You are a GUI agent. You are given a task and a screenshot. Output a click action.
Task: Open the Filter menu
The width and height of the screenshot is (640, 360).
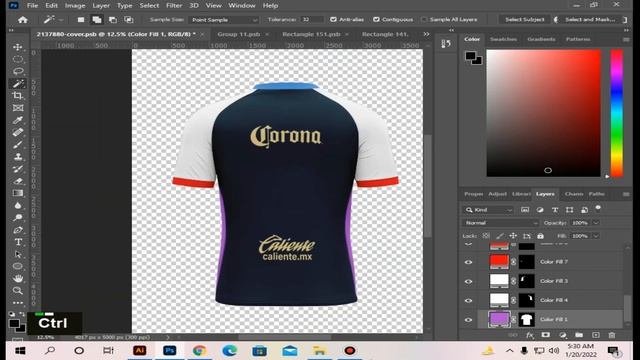(x=174, y=6)
